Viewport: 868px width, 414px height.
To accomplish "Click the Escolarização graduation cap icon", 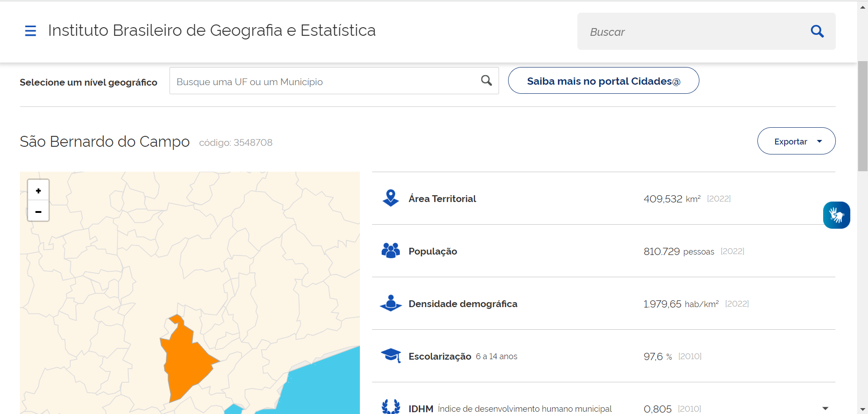I will coord(391,356).
